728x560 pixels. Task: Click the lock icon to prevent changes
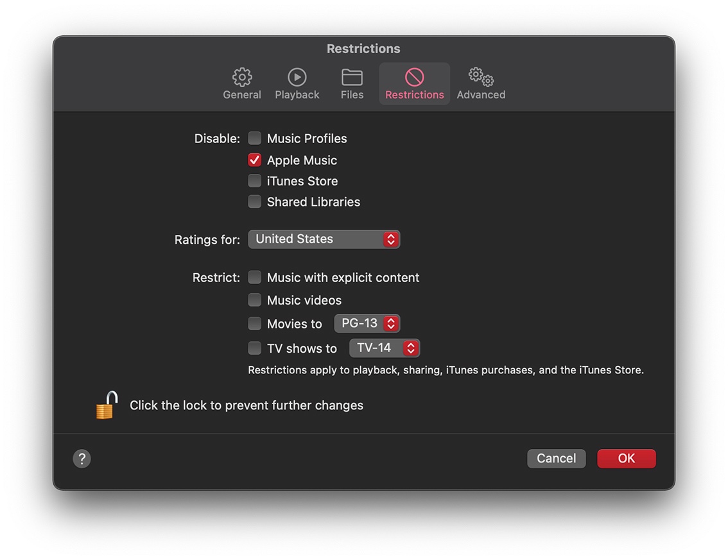pyautogui.click(x=107, y=405)
